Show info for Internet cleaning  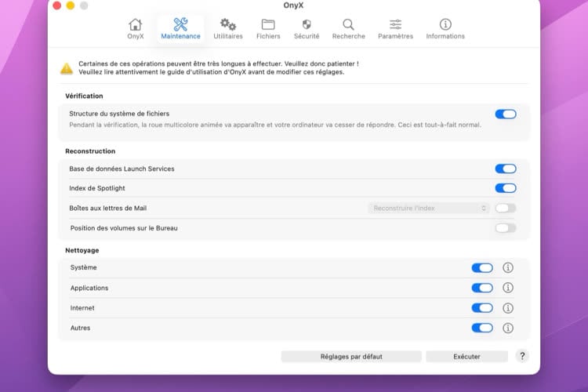[x=508, y=308]
